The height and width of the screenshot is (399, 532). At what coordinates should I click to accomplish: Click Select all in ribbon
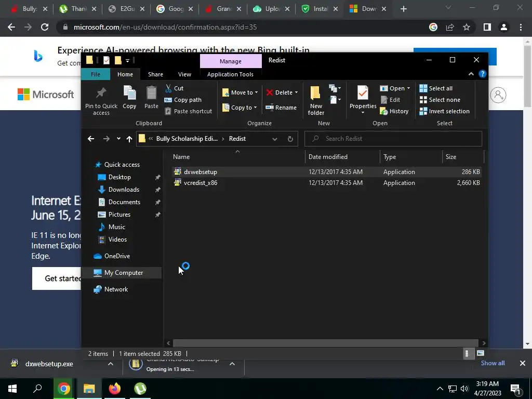[436, 88]
